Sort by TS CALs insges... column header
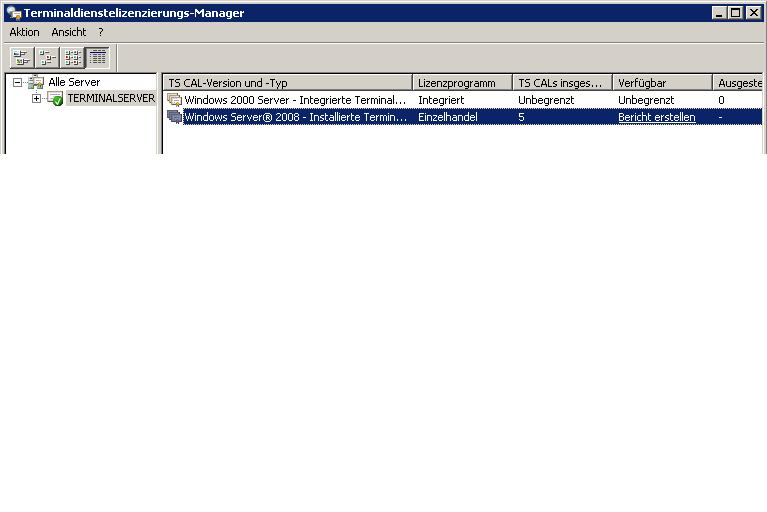The width and height of the screenshot is (767, 512). pos(563,83)
